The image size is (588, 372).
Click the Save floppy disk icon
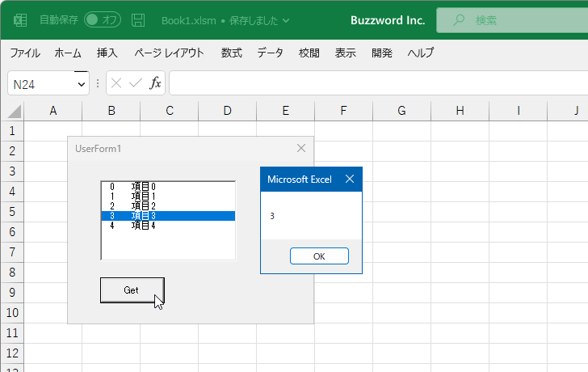click(x=138, y=20)
